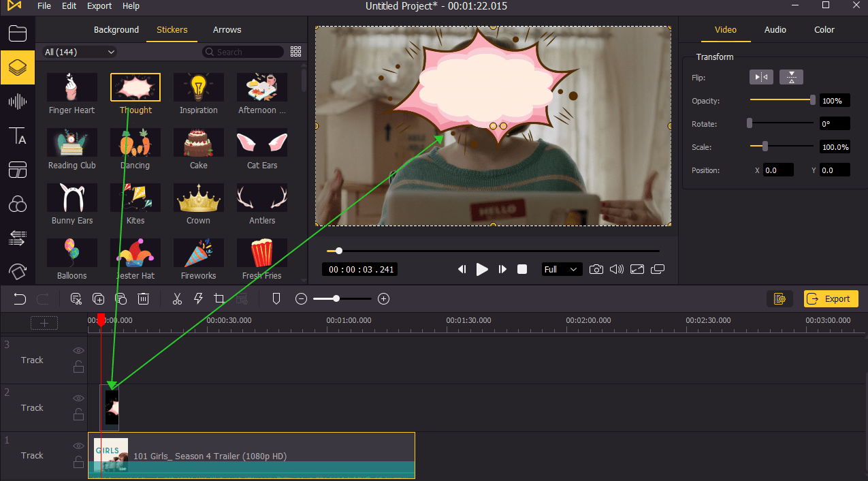Open the Filters panel in the sidebar
Viewport: 868px width, 481px height.
coord(17,204)
